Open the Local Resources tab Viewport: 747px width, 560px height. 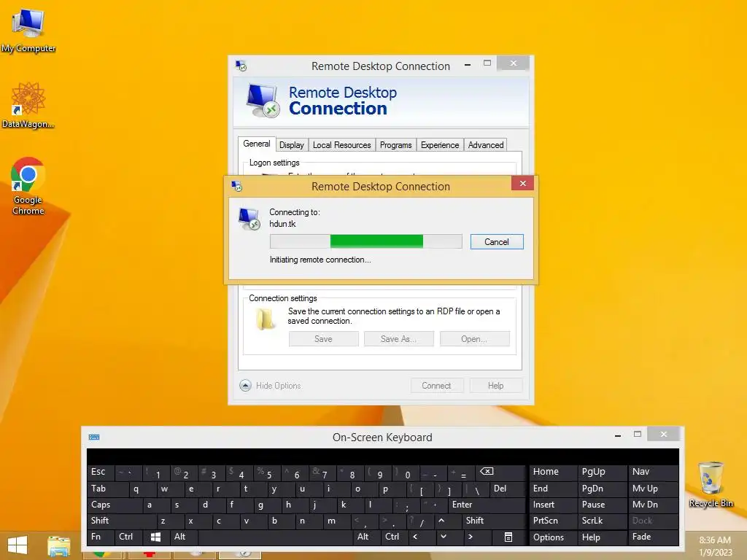click(341, 145)
